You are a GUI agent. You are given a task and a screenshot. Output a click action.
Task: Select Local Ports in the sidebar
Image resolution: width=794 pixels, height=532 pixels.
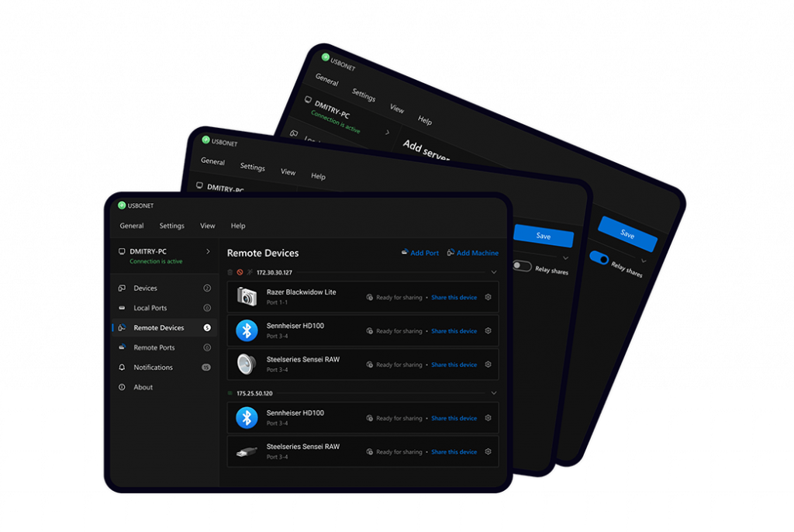[x=164, y=308]
